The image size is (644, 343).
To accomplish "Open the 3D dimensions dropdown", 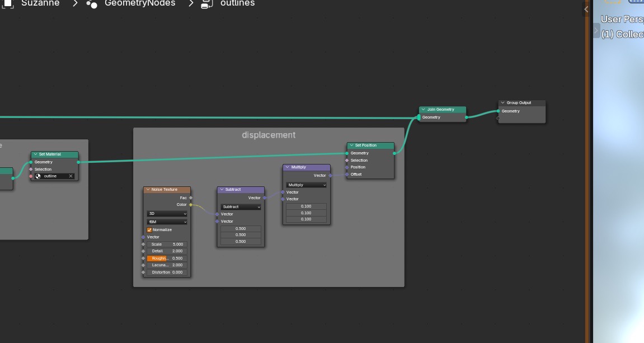I will coord(167,214).
